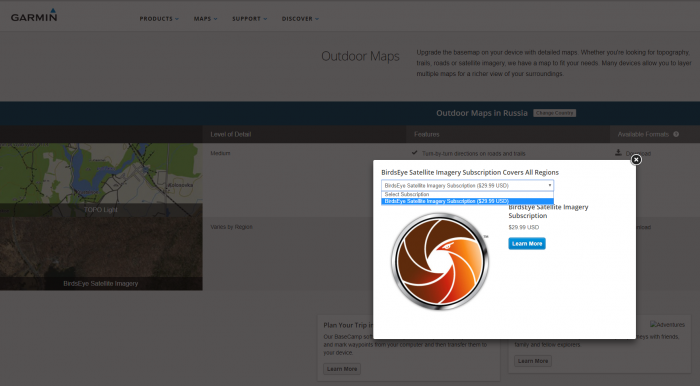
Task: Click the checkmark beside turn-by-turn directions
Action: [x=415, y=153]
